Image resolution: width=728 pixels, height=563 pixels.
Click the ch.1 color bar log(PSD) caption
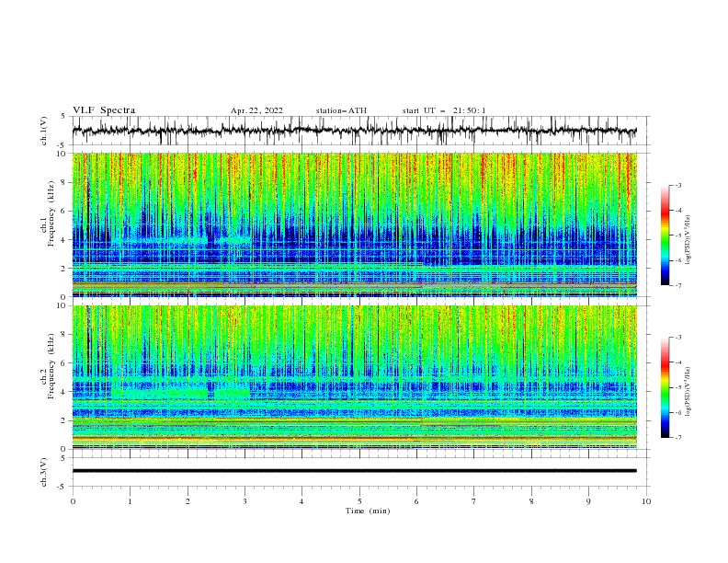tap(688, 239)
